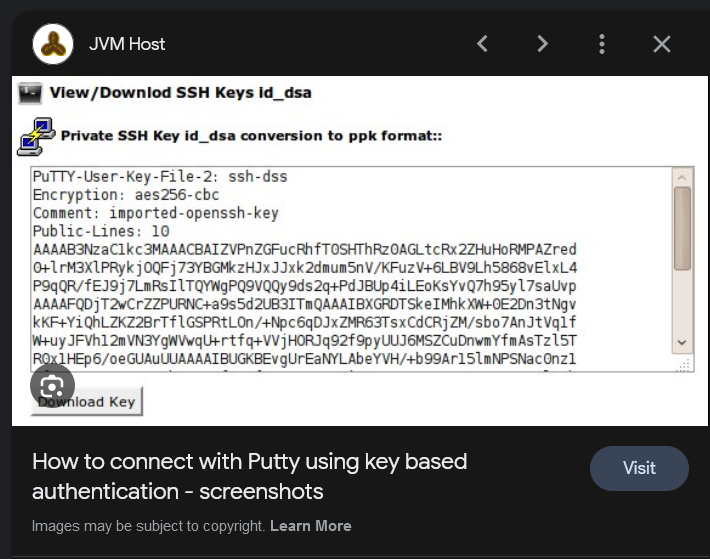Click the JVM Host logo avatar
The width and height of the screenshot is (710, 559).
pos(53,44)
